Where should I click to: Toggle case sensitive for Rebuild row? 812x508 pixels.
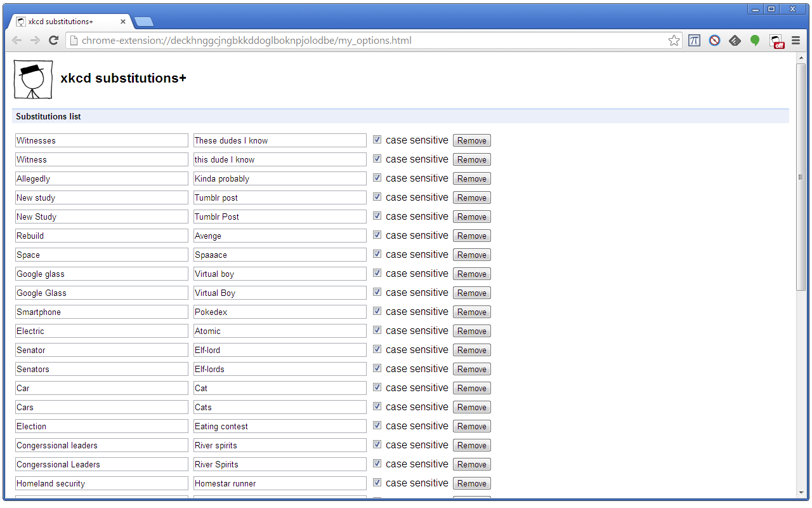[x=377, y=234]
